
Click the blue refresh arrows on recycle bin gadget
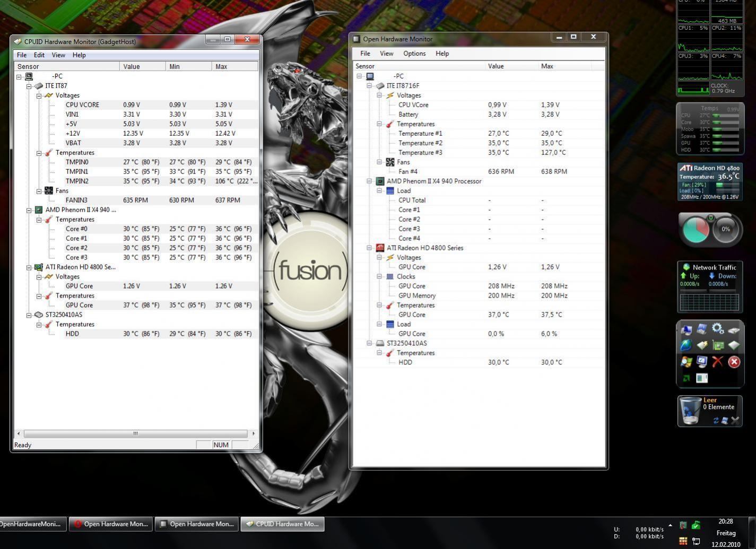pos(716,421)
